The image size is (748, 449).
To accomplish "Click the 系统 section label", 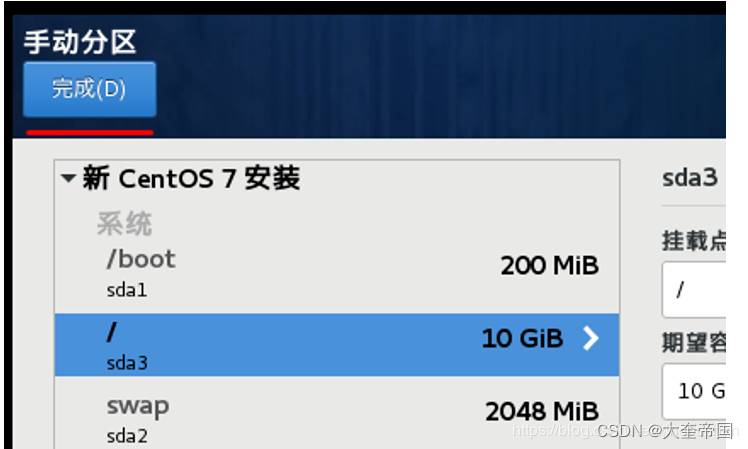I will 124,224.
